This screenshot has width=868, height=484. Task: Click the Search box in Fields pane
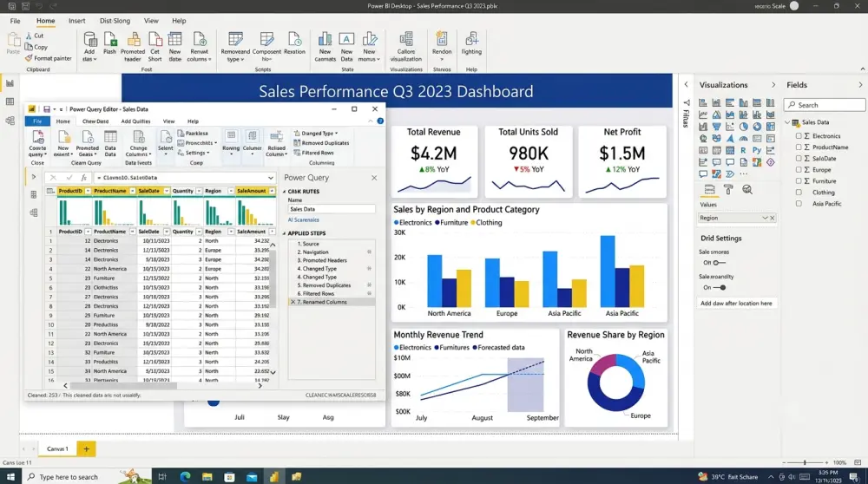coord(825,105)
